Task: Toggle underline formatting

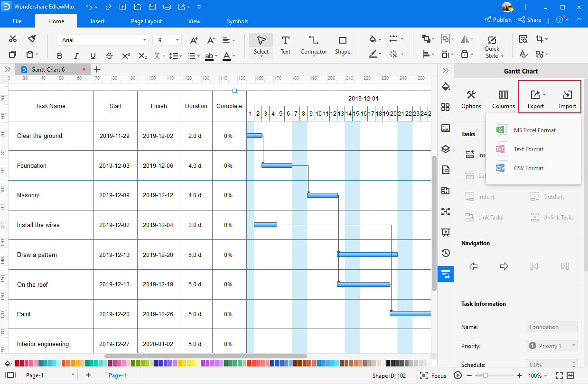Action: pyautogui.click(x=93, y=55)
